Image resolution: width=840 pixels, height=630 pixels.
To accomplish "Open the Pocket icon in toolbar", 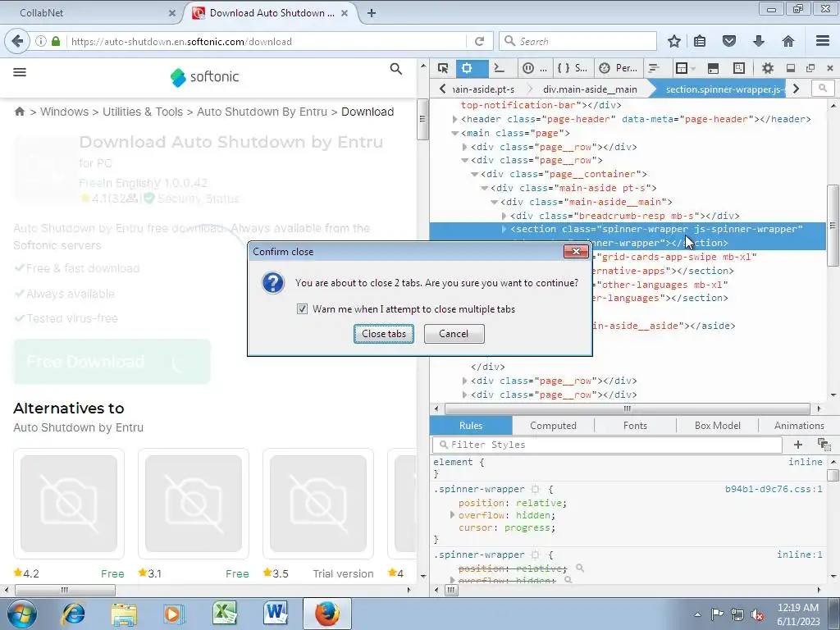I will 728,41.
